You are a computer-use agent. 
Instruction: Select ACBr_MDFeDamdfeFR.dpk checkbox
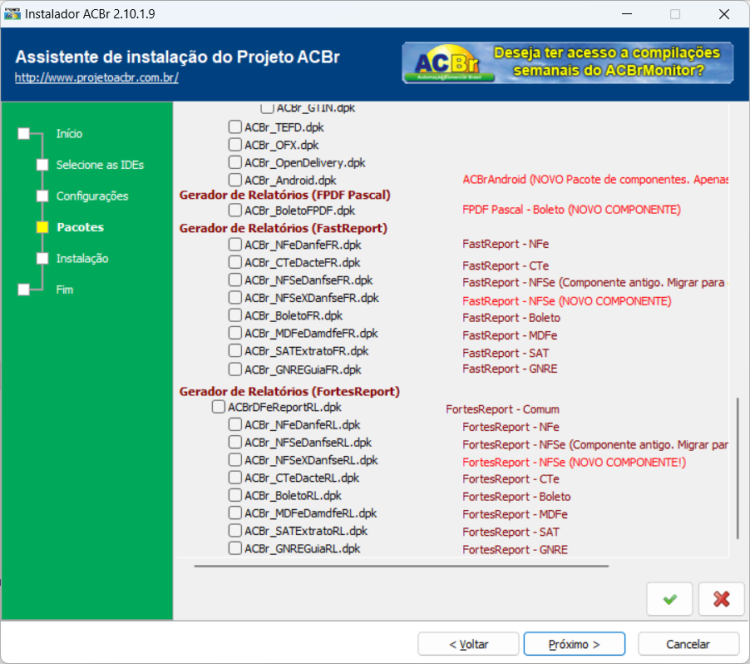[x=235, y=333]
